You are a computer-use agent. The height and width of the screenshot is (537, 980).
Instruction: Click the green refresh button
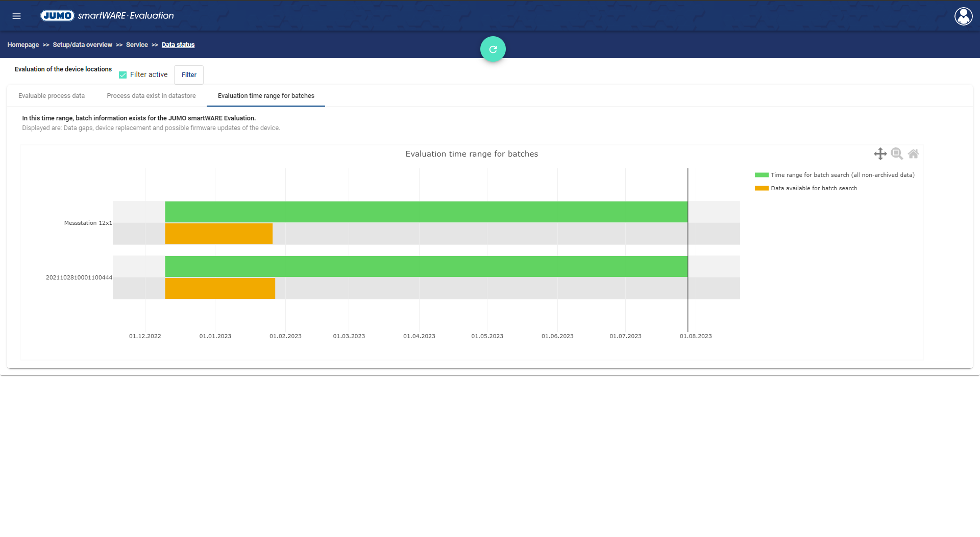[493, 49]
